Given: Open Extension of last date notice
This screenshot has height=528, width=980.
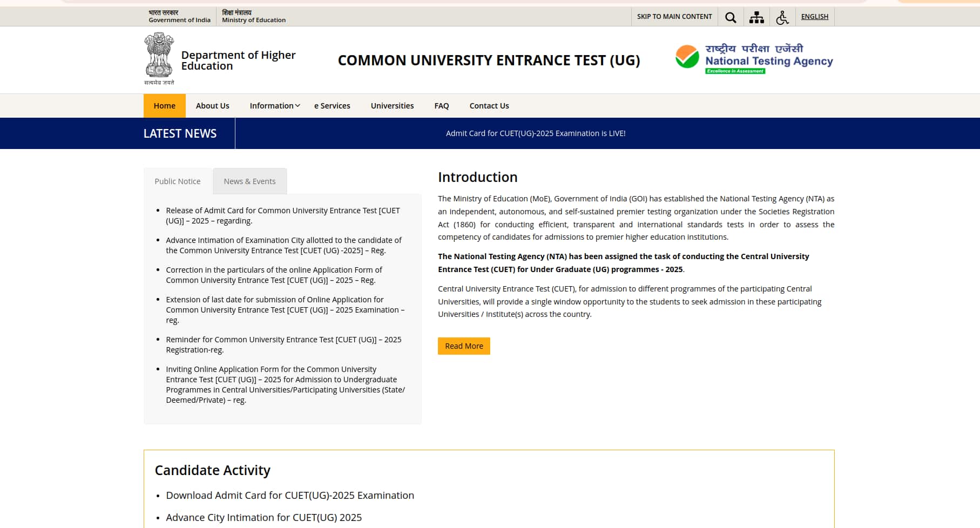Looking at the screenshot, I should 285,309.
